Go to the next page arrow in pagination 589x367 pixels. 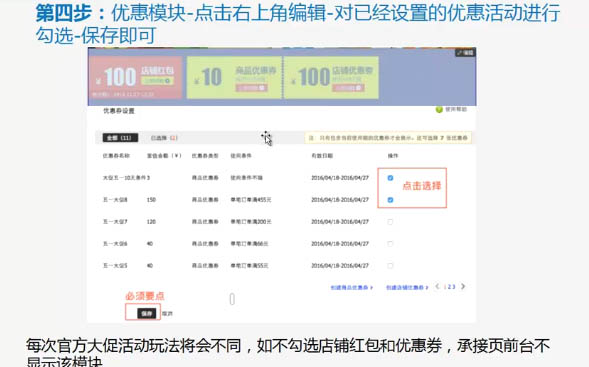[463, 287]
